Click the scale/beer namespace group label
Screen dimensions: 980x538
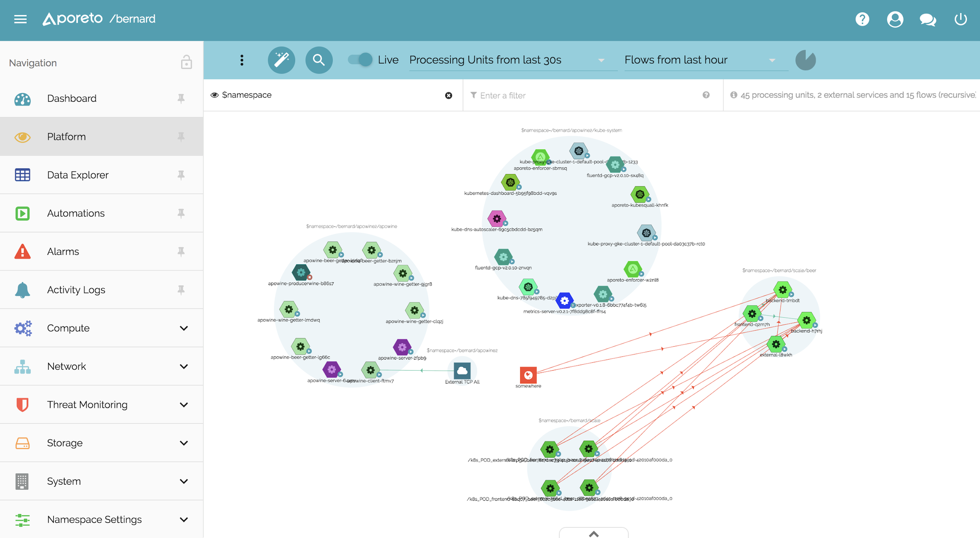tap(779, 270)
